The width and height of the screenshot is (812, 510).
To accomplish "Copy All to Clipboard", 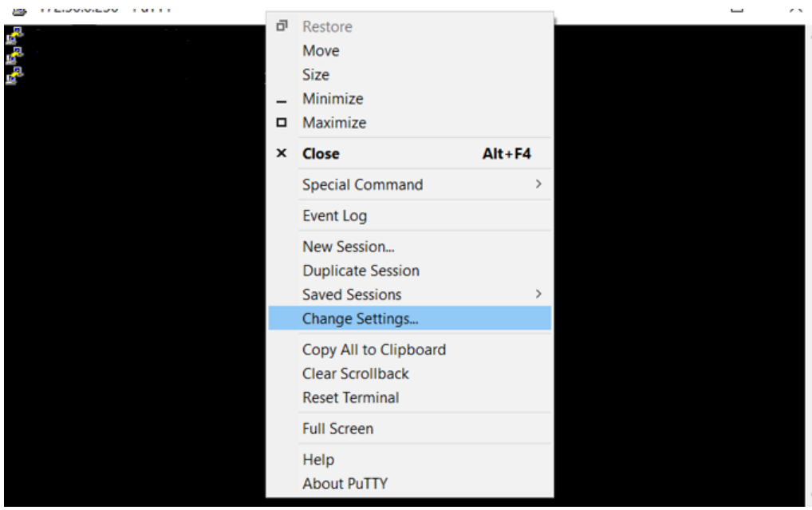I will click(373, 350).
